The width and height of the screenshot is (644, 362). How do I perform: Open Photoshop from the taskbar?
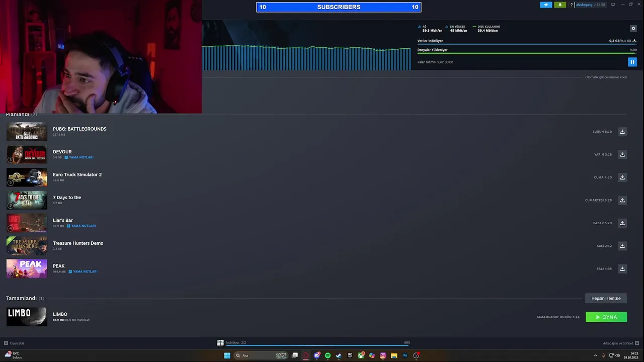[405, 355]
